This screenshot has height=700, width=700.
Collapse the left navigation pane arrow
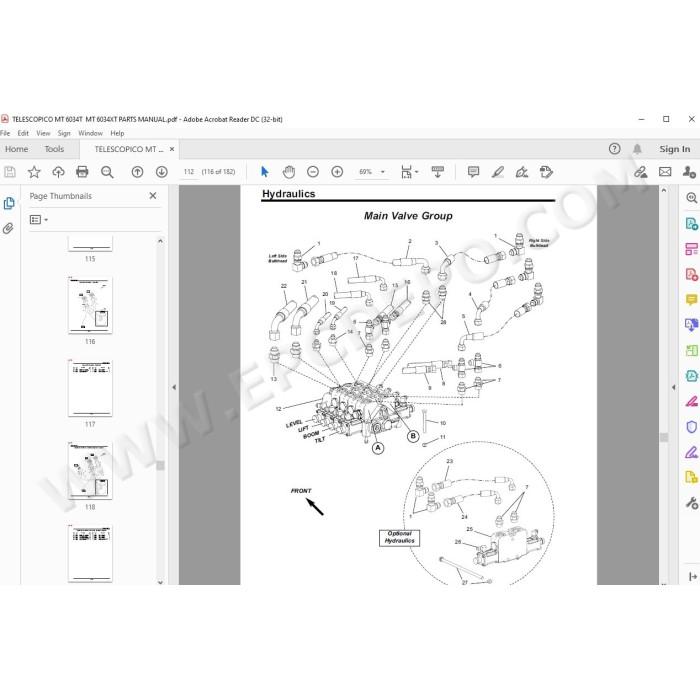click(174, 388)
